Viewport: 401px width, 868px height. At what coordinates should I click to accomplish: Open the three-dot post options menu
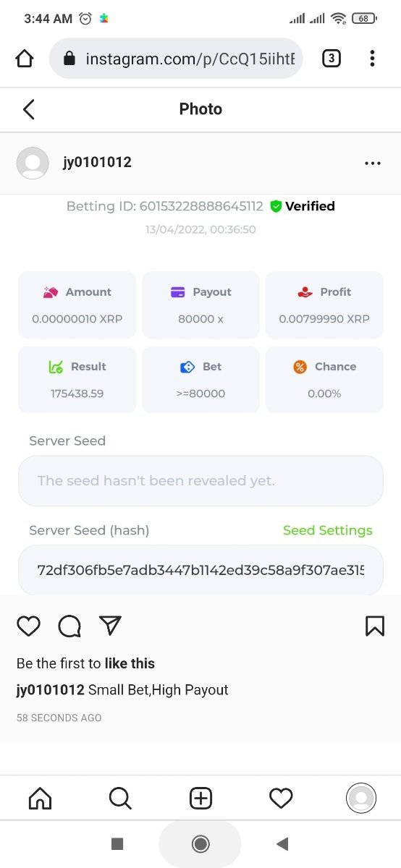(x=373, y=163)
